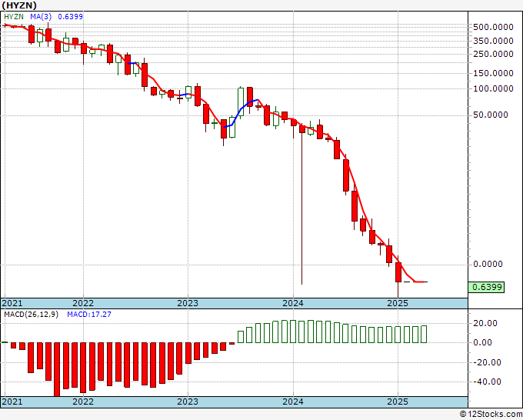Click the green 0.6399 current price tag
Screen dimensions: 523x420
pyautogui.click(x=487, y=287)
